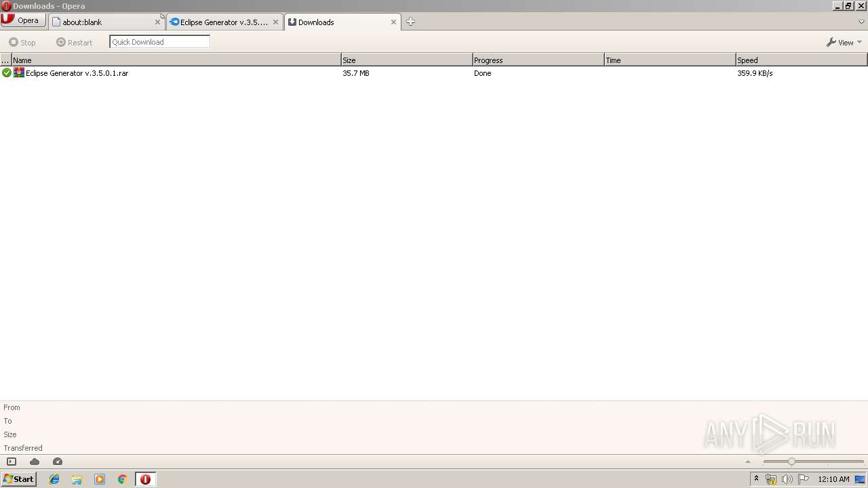Switch to the Eclipse Generator v.3.5 tab
This screenshot has width=868, height=488.
[x=224, y=22]
